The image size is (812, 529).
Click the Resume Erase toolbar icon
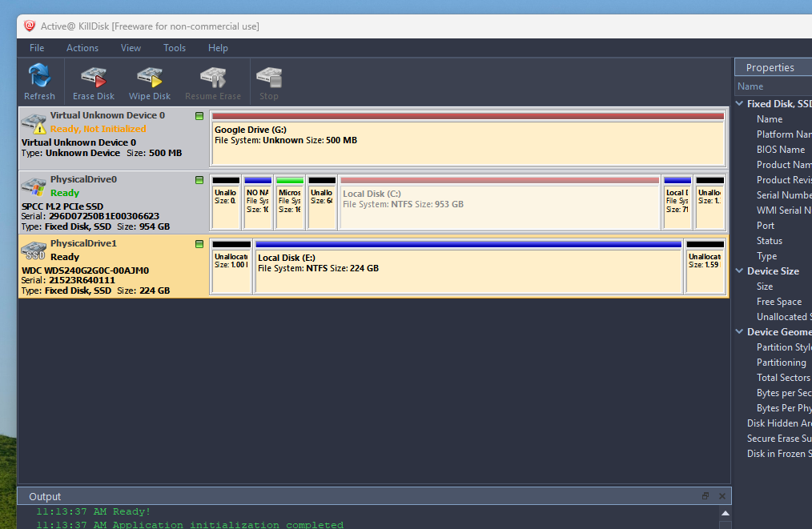[x=212, y=77]
